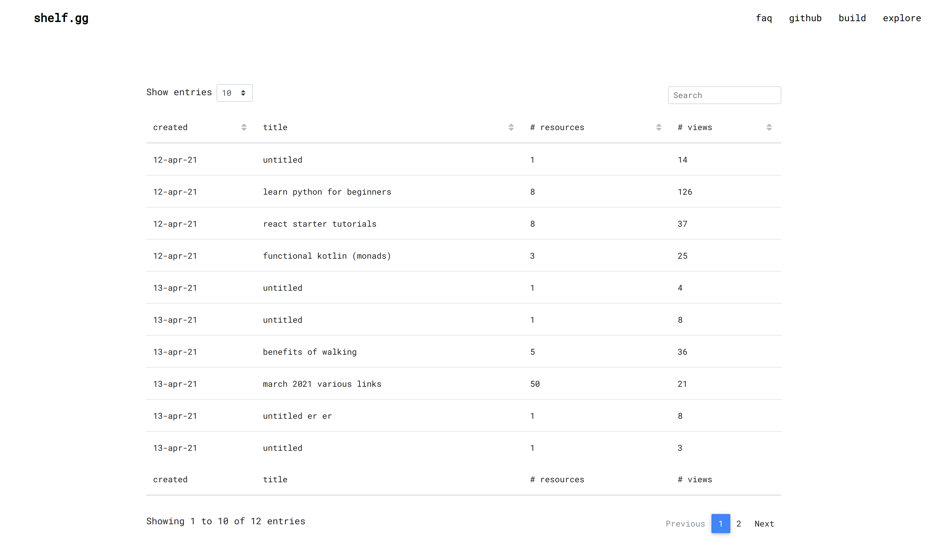
Task: Toggle sort on # views column
Action: (769, 127)
